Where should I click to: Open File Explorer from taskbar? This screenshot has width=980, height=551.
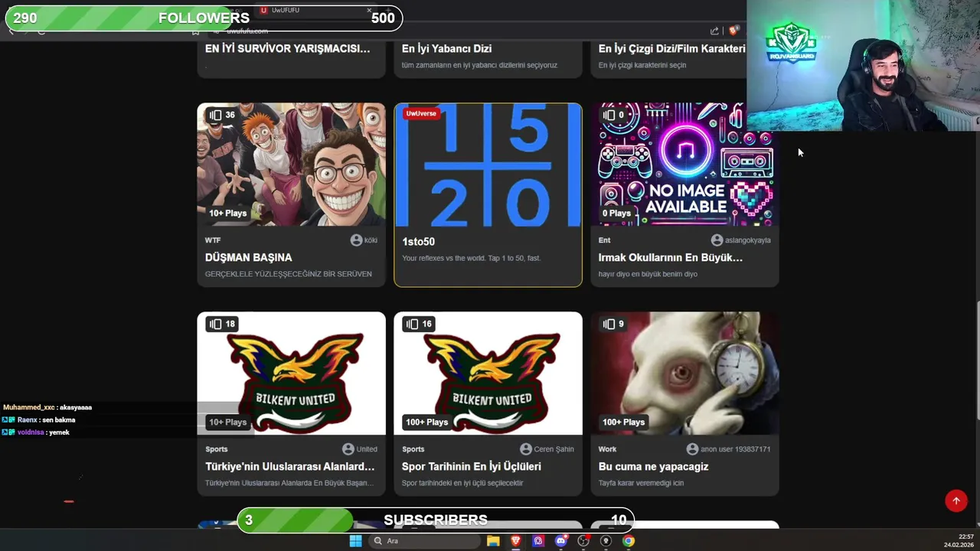pyautogui.click(x=493, y=541)
